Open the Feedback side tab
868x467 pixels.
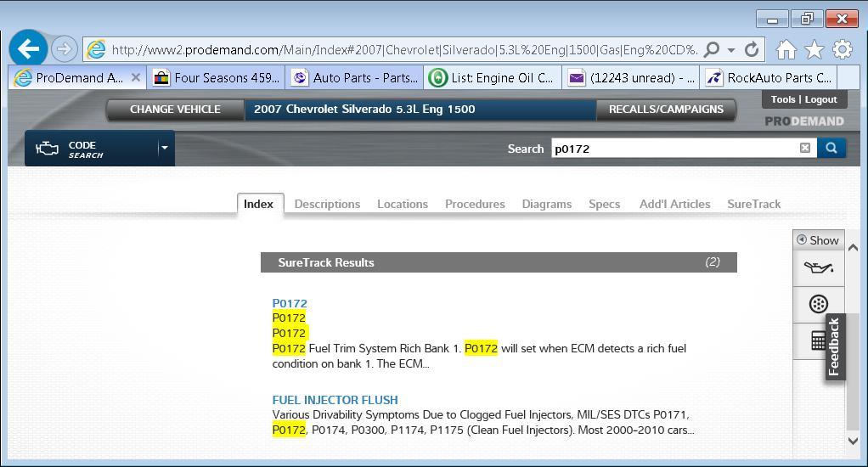[835, 347]
